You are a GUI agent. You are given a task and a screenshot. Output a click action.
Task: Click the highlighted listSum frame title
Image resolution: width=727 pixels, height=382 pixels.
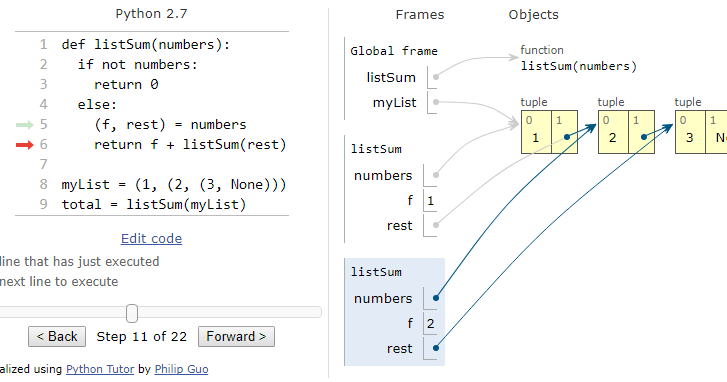(x=376, y=272)
